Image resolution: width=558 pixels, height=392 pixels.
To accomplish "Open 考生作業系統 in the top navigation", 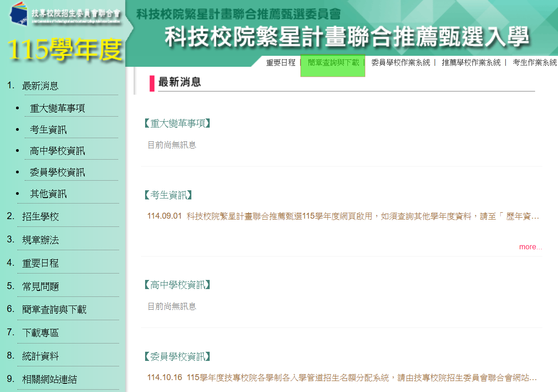I will click(x=534, y=63).
